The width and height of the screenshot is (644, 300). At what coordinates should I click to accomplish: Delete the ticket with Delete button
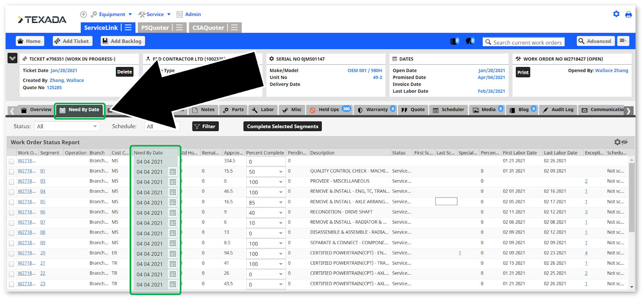[125, 72]
